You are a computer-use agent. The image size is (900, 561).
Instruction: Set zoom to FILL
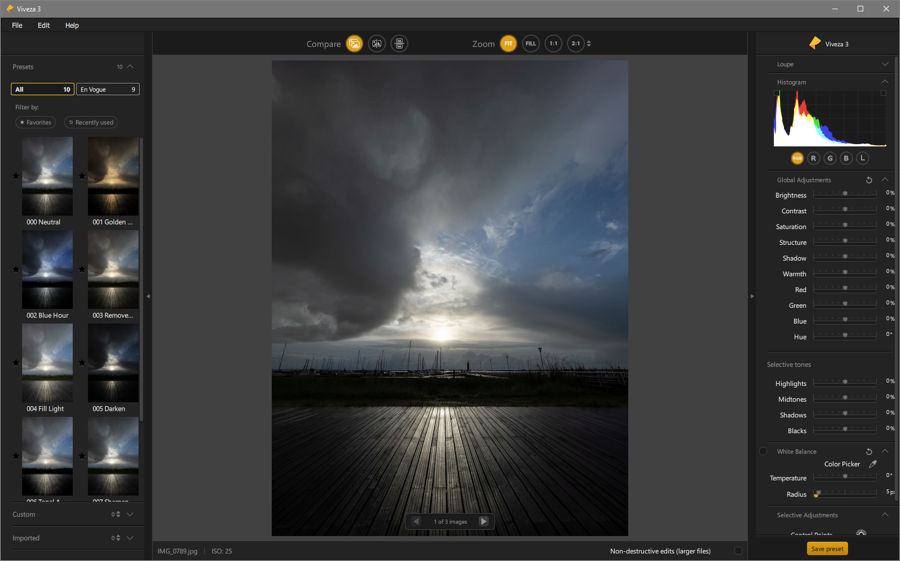530,44
